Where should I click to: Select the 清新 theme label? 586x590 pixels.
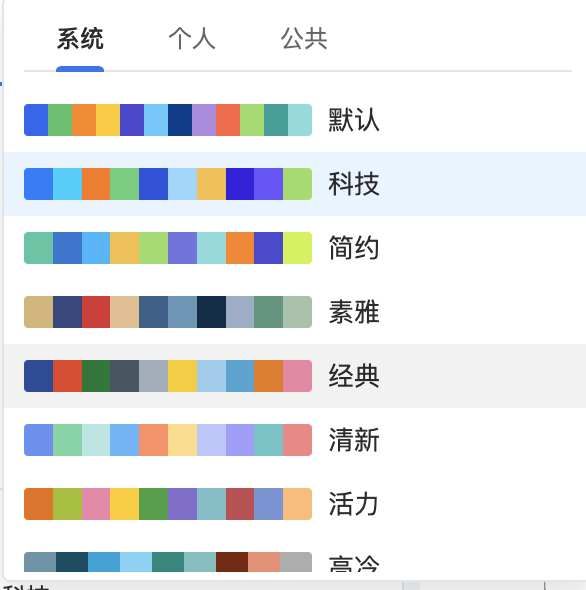pos(354,440)
